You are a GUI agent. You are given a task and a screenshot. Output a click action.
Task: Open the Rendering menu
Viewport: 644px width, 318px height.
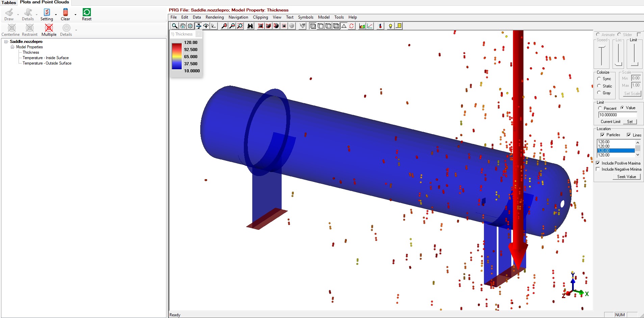pos(214,17)
